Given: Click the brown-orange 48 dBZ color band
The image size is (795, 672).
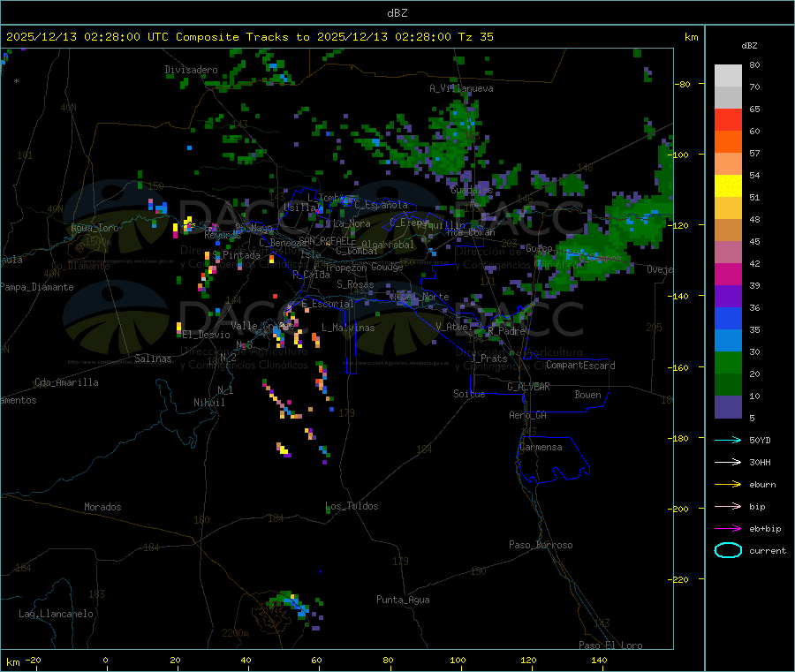Looking at the screenshot, I should click(x=728, y=230).
